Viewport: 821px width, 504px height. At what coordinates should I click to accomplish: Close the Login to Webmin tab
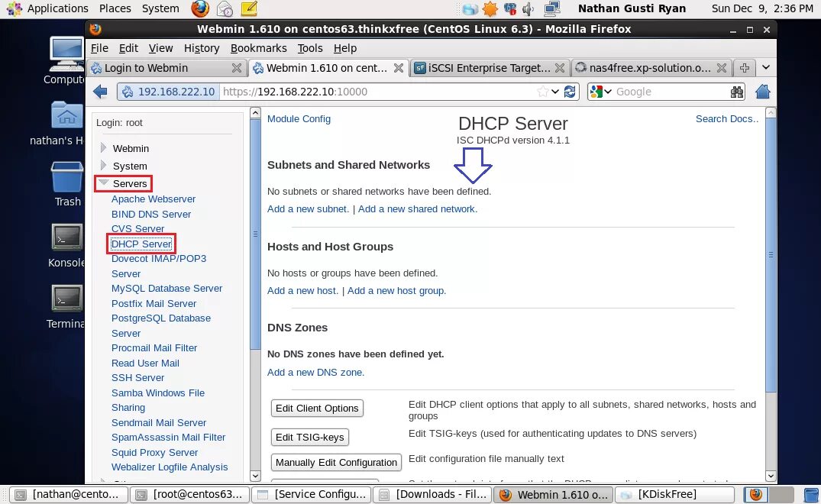[x=237, y=67]
